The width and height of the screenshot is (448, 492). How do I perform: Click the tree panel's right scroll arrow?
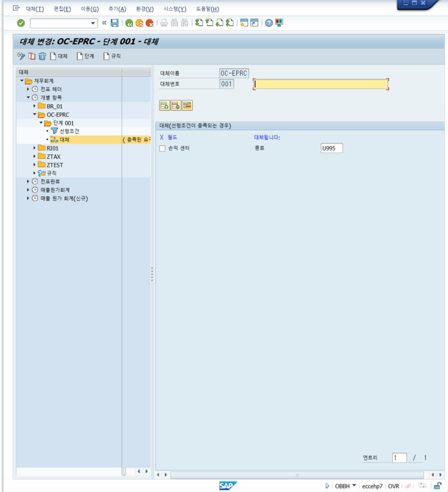(x=146, y=471)
